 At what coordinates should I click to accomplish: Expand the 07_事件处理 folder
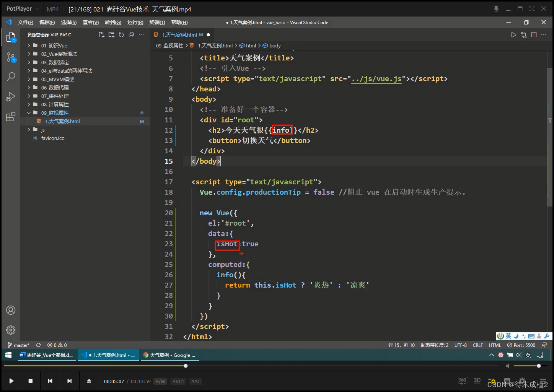(x=55, y=96)
